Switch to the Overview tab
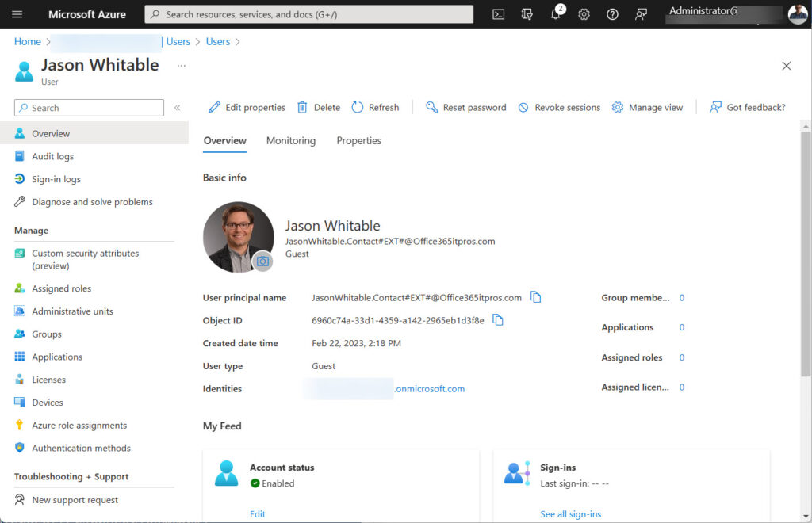This screenshot has width=812, height=523. (x=224, y=141)
